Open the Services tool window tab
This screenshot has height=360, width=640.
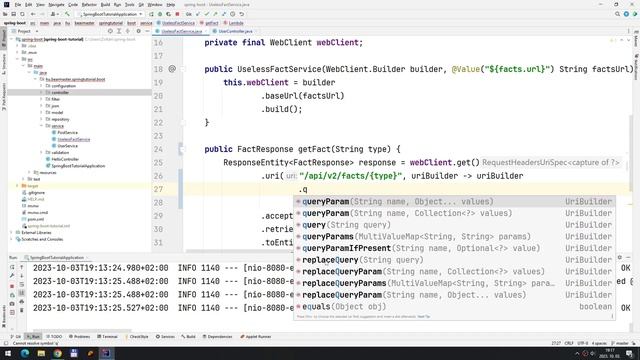coord(165,337)
